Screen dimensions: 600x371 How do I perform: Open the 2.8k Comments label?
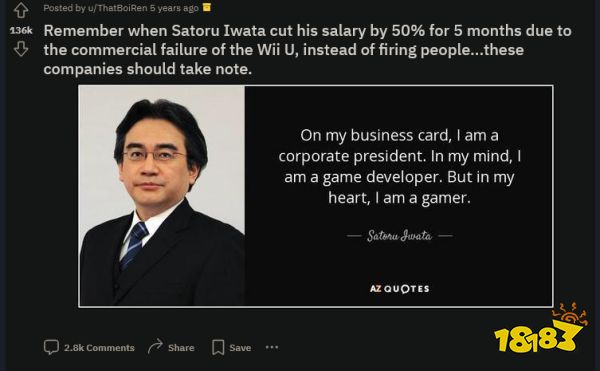[99, 348]
